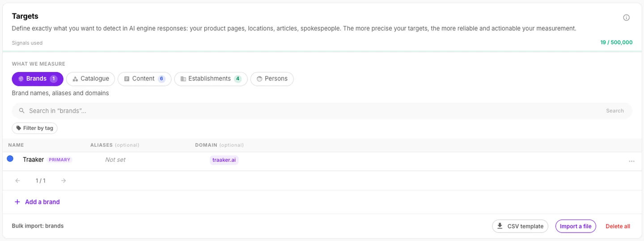Click the Search button in search bar
The height and width of the screenshot is (241, 644).
coord(615,111)
